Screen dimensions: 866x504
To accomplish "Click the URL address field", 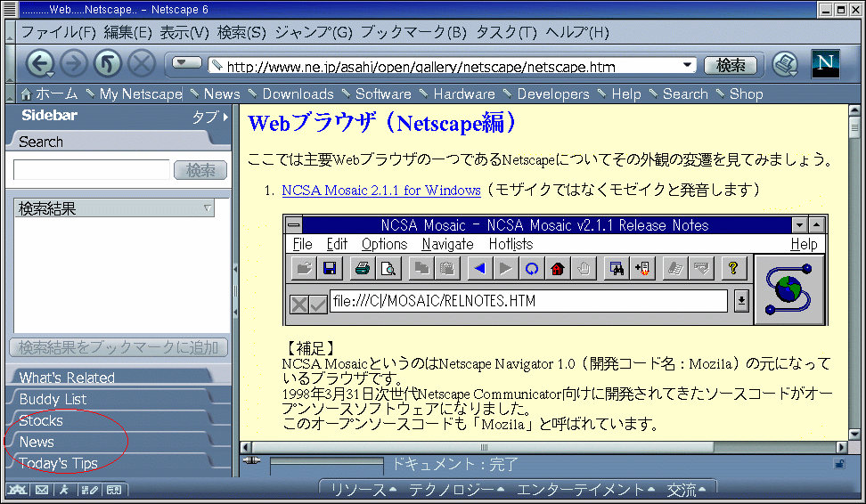I will (x=452, y=66).
